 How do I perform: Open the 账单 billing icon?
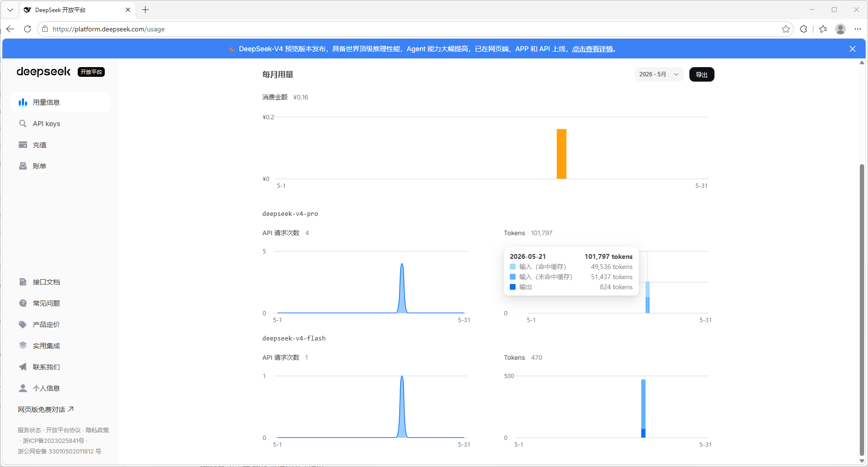tap(23, 166)
